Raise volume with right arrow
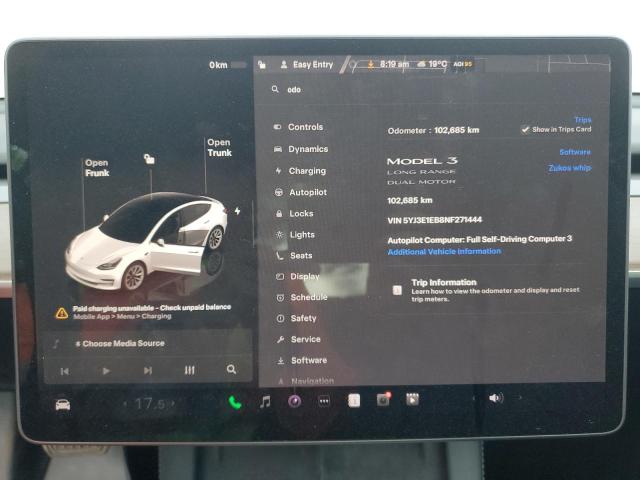 coord(520,397)
